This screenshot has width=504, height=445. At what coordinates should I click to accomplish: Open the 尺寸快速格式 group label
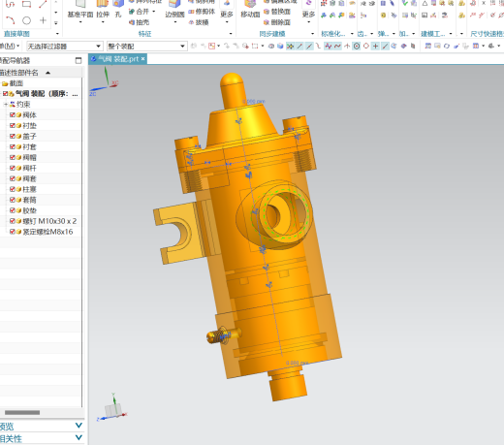tap(487, 34)
